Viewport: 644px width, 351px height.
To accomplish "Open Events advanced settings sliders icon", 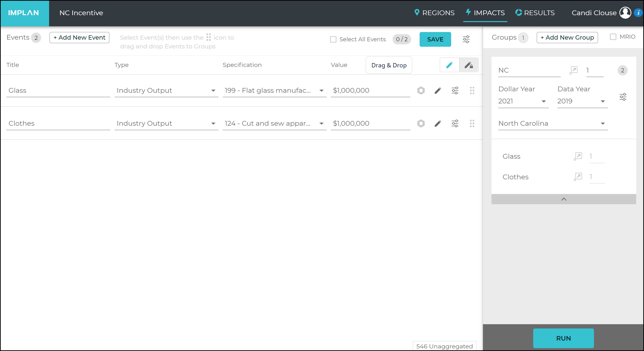I will (466, 39).
